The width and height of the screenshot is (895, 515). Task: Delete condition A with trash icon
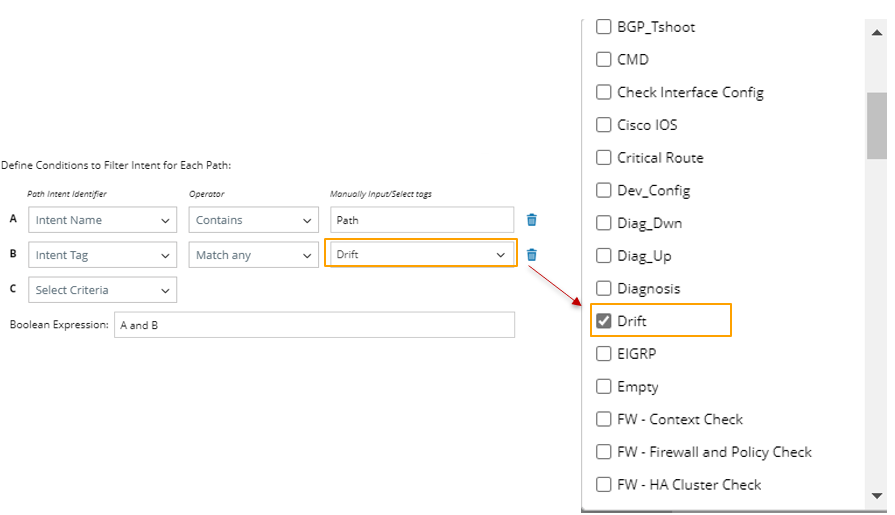[x=532, y=220]
